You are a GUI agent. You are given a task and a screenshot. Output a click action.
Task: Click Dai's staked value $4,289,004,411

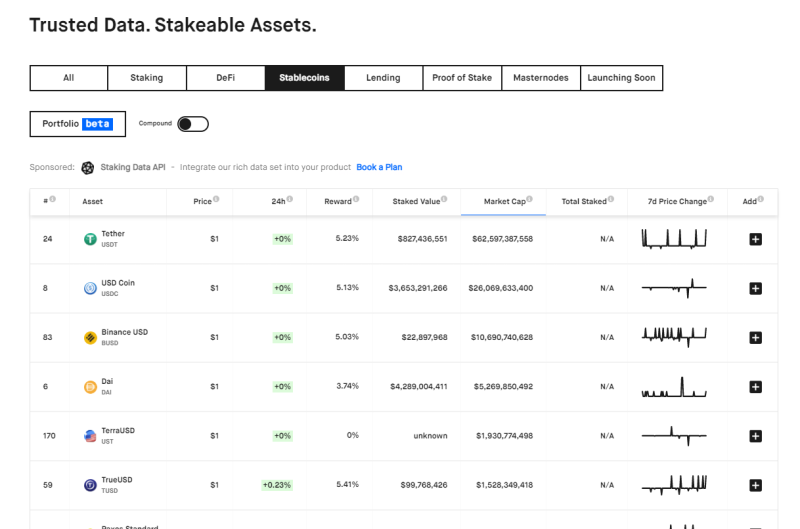(x=419, y=387)
